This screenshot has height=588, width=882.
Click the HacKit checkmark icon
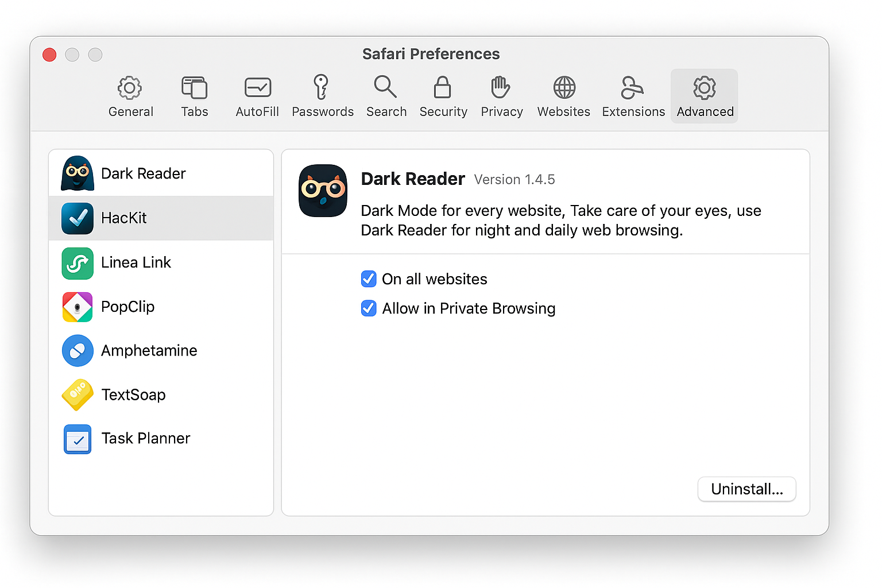click(78, 218)
